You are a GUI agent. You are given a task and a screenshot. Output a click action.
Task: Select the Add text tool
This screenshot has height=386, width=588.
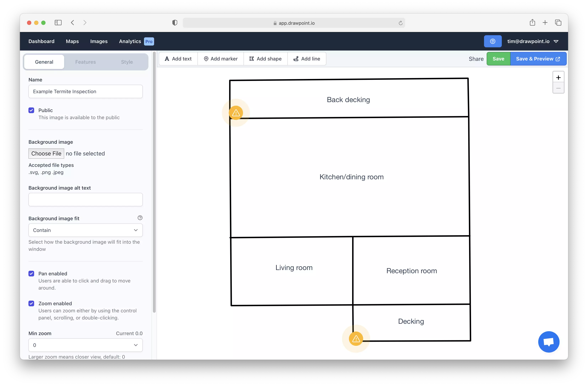click(x=178, y=59)
